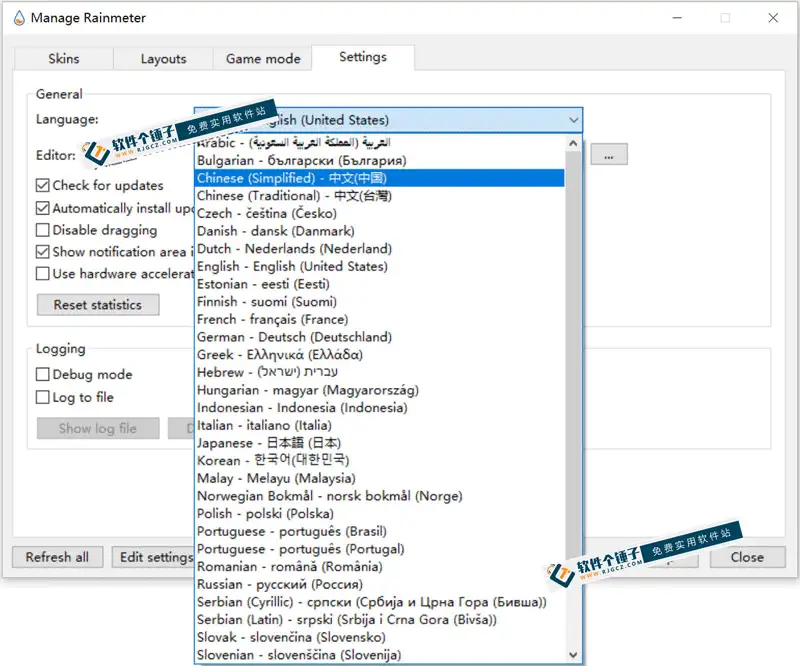Select German - Deutsch language
Screen dimensions: 800x666
tap(380, 337)
